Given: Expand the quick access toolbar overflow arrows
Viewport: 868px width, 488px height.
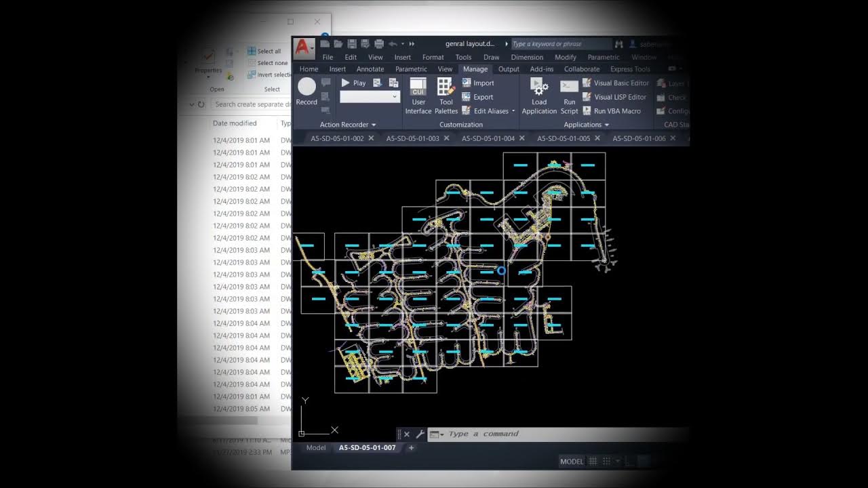Looking at the screenshot, I should pyautogui.click(x=412, y=43).
